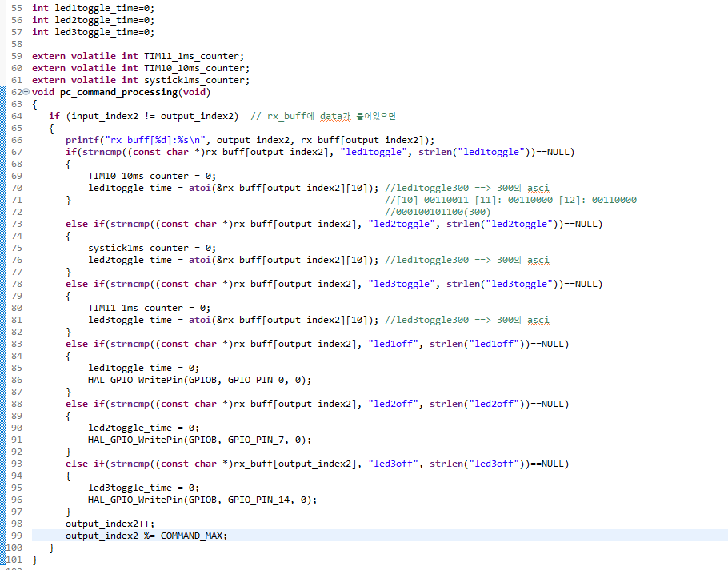
Task: Click TIM10_10ms_counter in the extern declaration
Action: coord(194,68)
